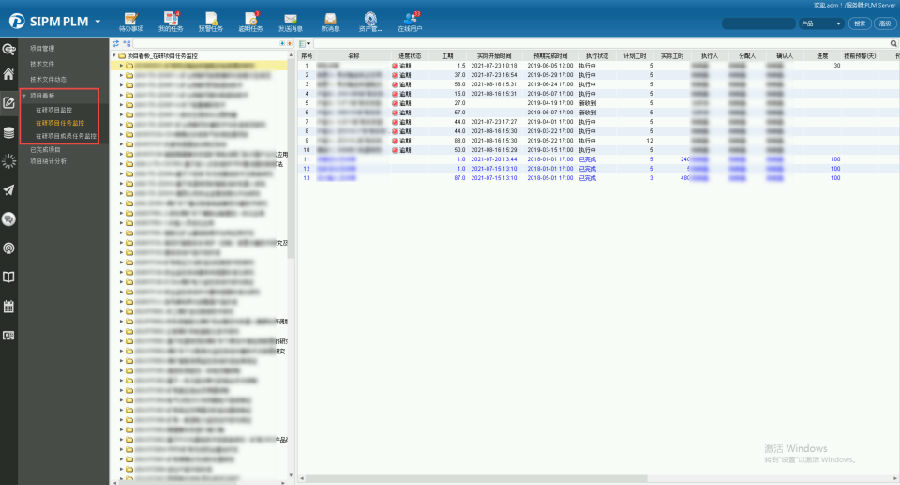
Task: Click the magnifier search icon above table
Action: point(894,44)
